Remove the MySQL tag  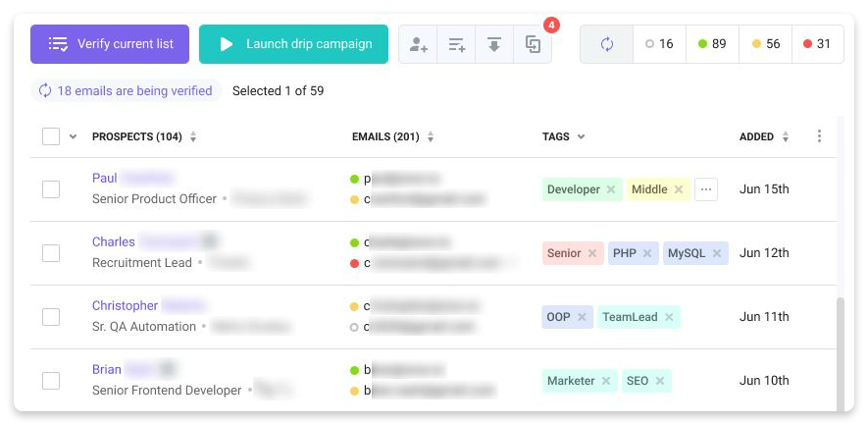(x=717, y=253)
